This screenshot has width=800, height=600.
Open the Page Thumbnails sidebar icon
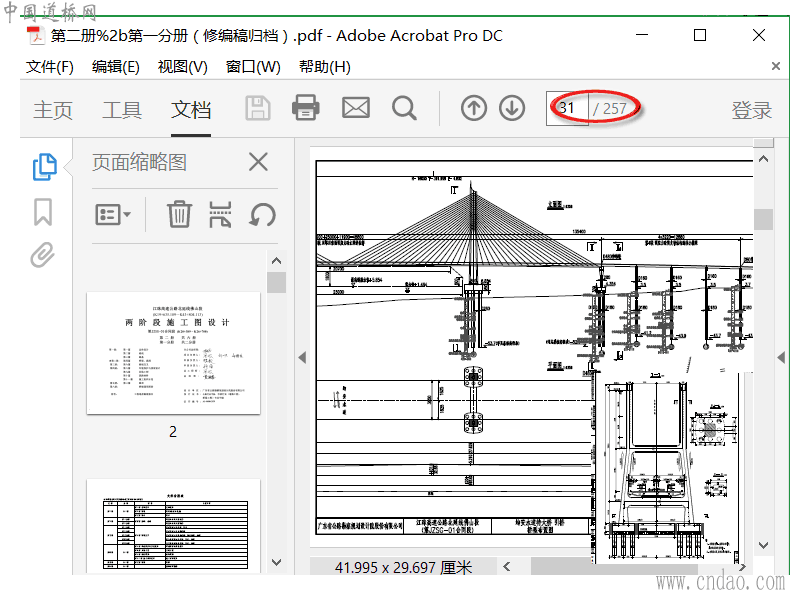pos(44,166)
